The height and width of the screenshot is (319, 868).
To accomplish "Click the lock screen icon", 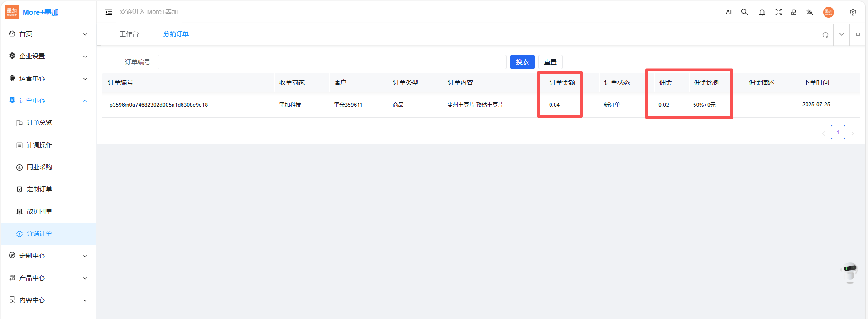I will (x=794, y=12).
